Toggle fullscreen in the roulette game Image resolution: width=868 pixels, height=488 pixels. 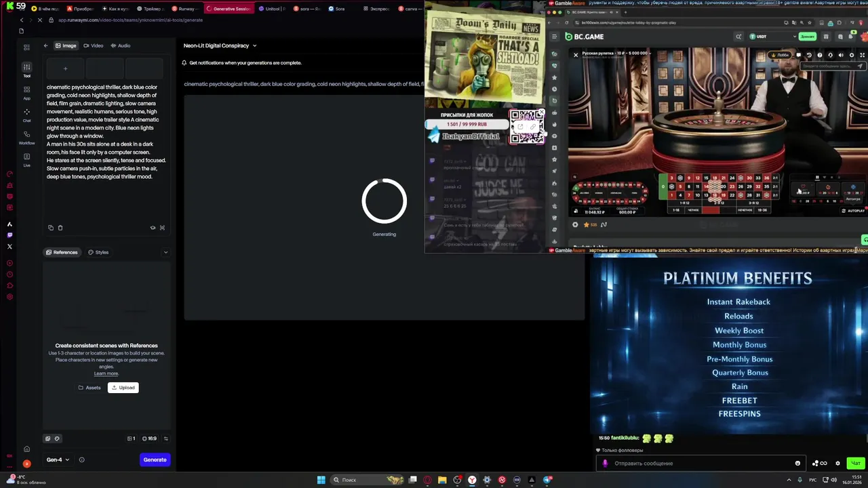(863, 55)
